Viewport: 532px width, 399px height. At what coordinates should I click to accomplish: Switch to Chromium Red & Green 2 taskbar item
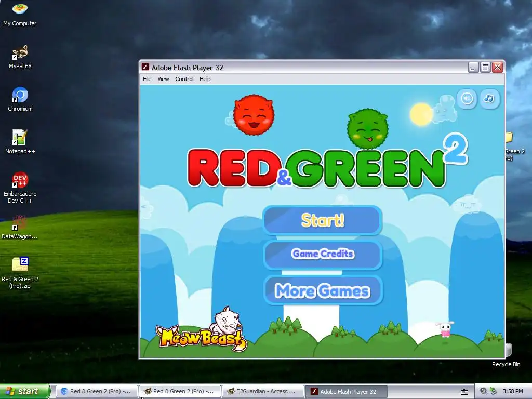click(x=96, y=391)
